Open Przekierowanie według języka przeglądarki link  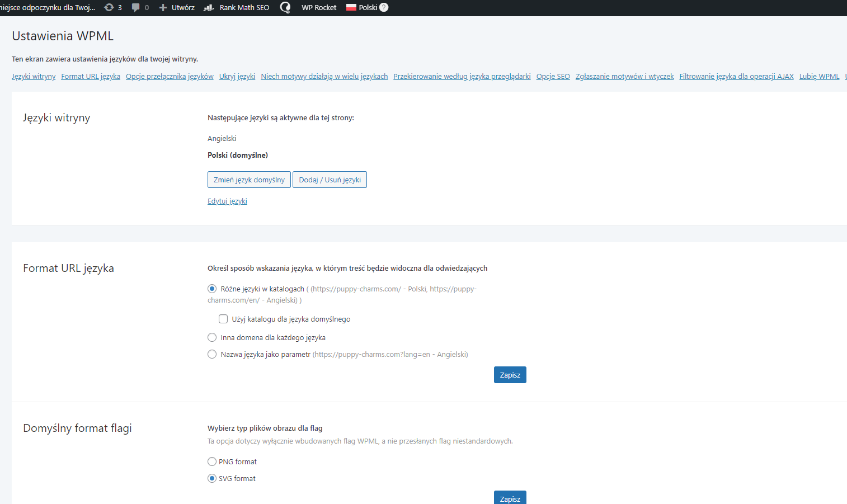[x=462, y=77]
